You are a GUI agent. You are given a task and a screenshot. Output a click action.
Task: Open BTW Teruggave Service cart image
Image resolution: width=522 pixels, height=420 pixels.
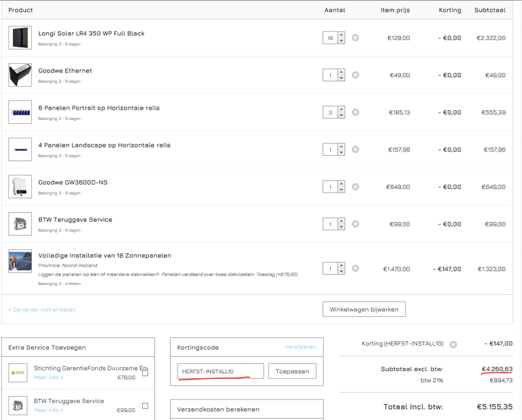(20, 224)
